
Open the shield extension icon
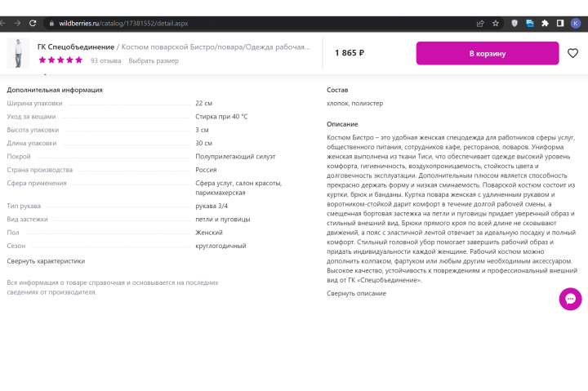[514, 23]
